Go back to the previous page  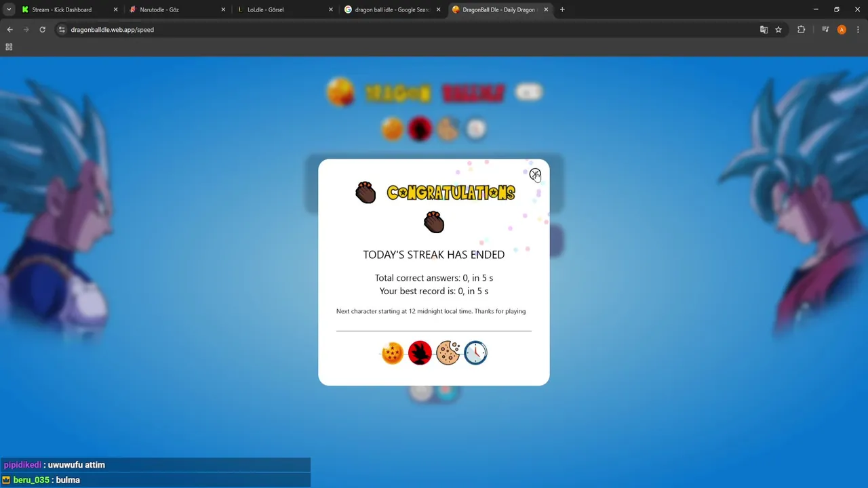[x=9, y=30]
